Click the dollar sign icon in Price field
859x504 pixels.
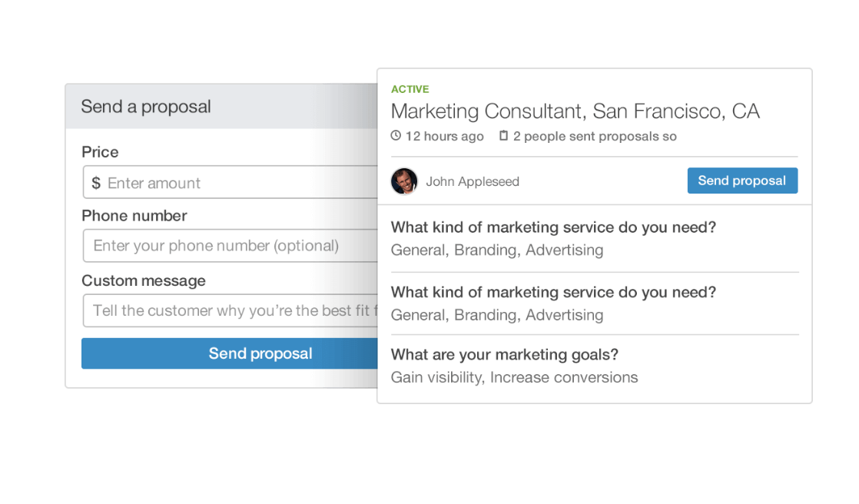[96, 183]
